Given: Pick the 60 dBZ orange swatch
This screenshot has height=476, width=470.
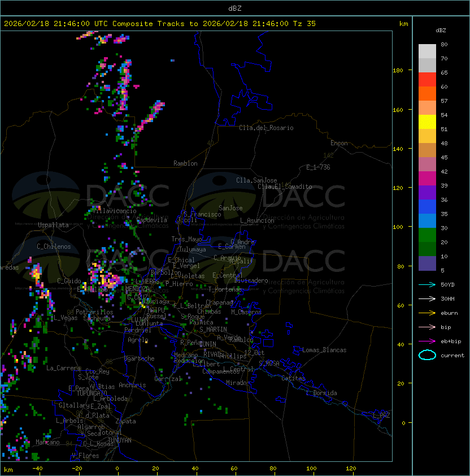Looking at the screenshot, I should tap(427, 94).
